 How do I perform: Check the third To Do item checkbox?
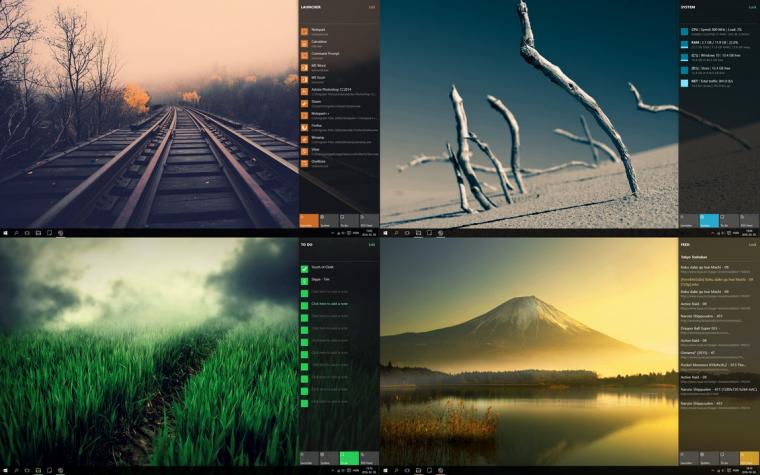(x=305, y=292)
